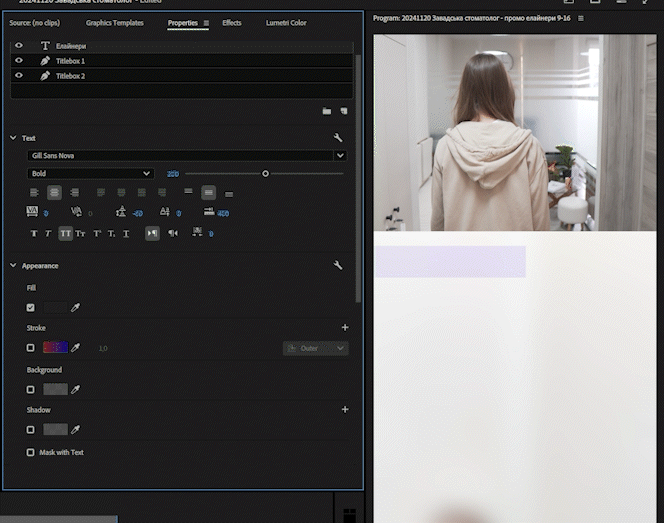
Task: Click the new layer icon
Action: coord(344,111)
